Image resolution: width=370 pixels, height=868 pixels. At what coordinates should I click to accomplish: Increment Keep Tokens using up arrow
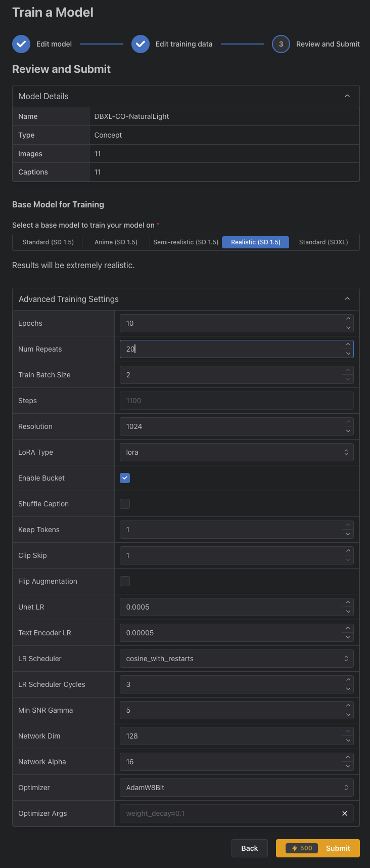point(348,525)
